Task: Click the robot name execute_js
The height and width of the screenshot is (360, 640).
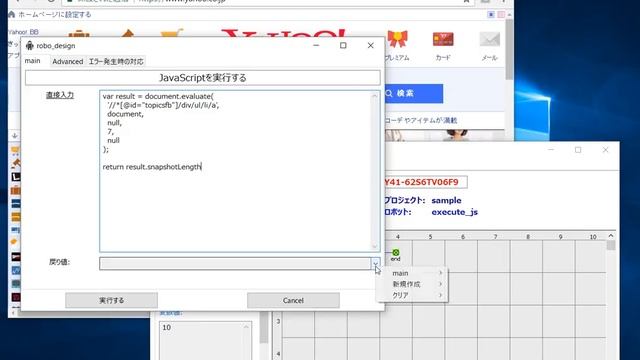Action: click(454, 212)
